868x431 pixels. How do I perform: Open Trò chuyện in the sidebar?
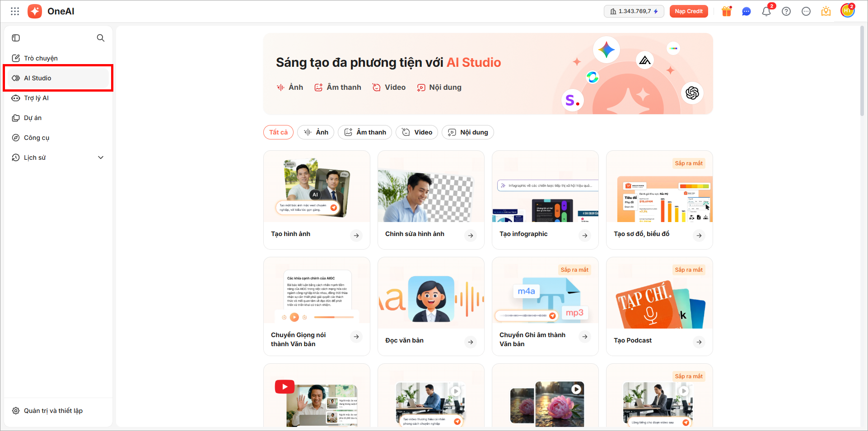58,58
